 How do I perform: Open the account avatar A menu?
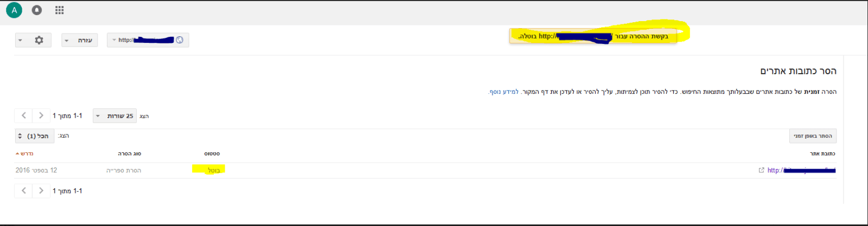click(14, 10)
